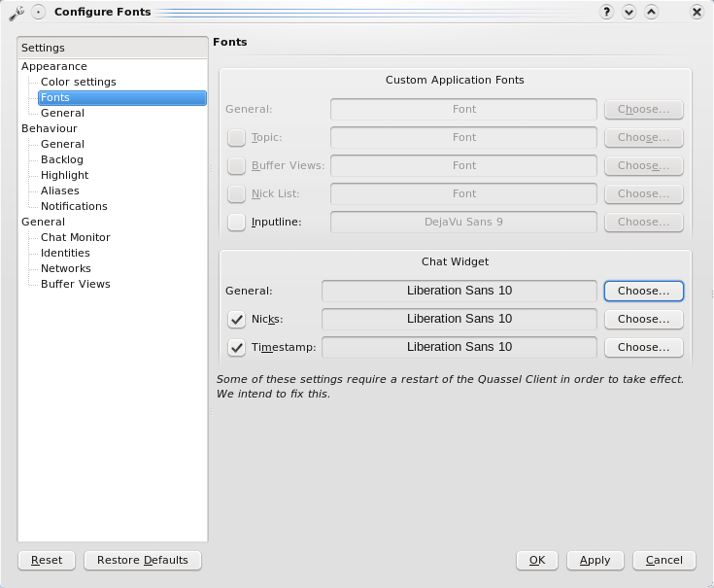
Task: Open Networks settings page
Action: pyautogui.click(x=66, y=268)
